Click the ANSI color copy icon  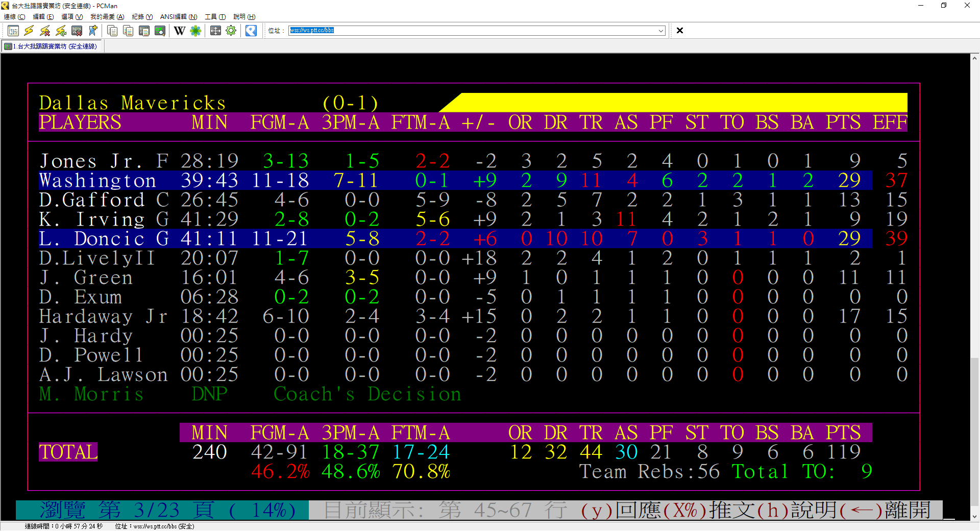tap(128, 31)
